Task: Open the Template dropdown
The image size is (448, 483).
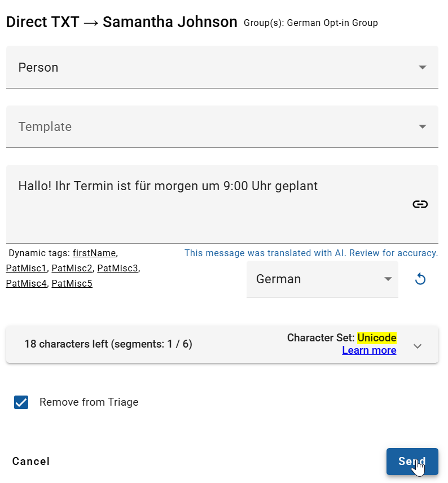Action: 222,126
